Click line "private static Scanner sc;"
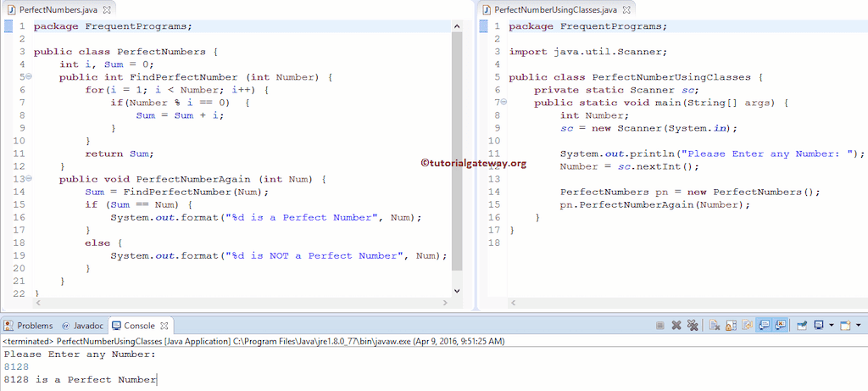This screenshot has width=868, height=391. pos(617,90)
